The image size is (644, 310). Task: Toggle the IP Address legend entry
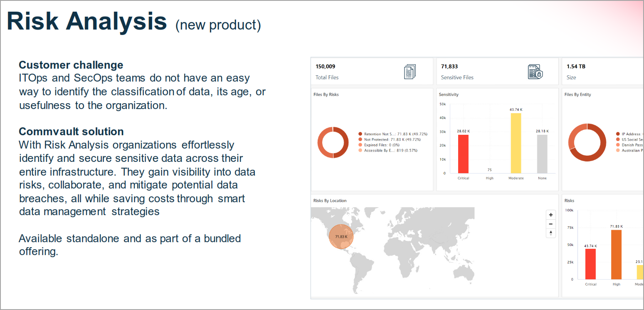[629, 134]
